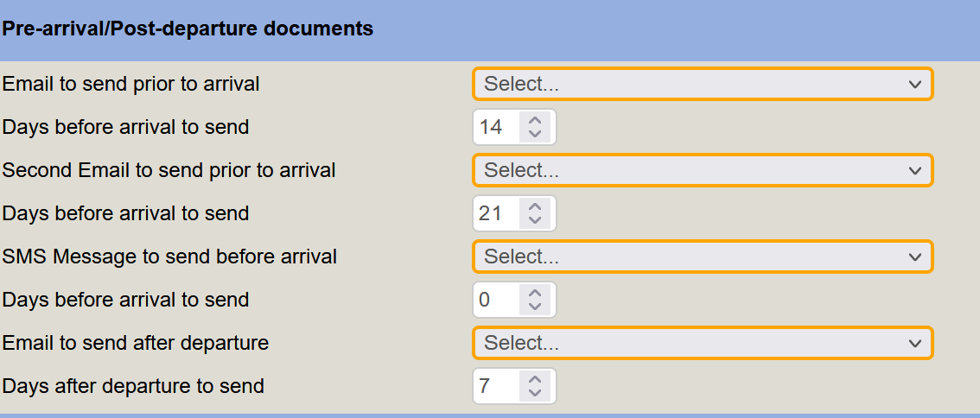The width and height of the screenshot is (980, 418).
Task: Decrease the 21 days value with the down arrow
Action: tap(535, 220)
